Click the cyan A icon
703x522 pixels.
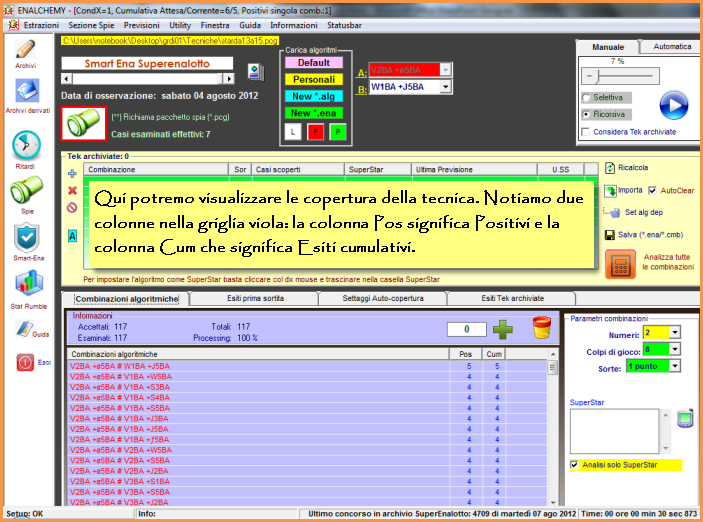(x=72, y=236)
